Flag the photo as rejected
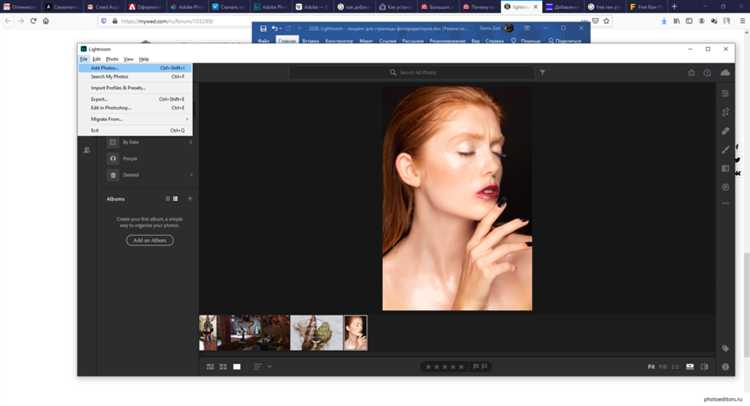This screenshot has height=406, width=750. point(484,366)
